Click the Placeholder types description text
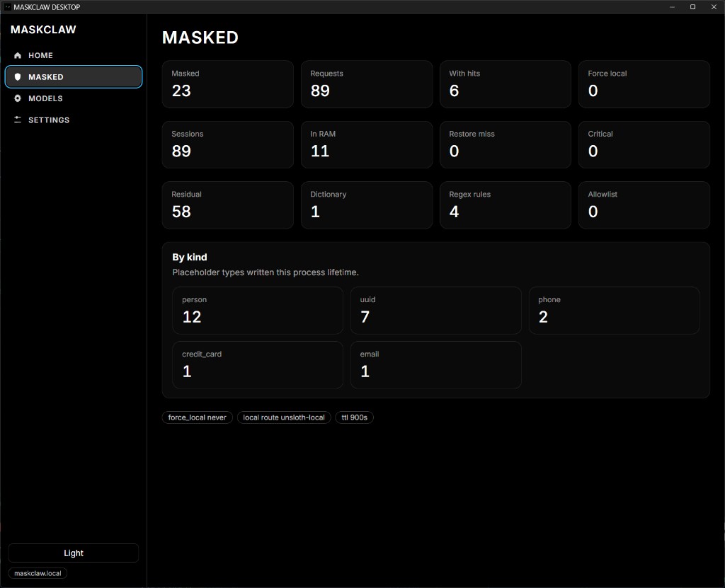Image resolution: width=725 pixels, height=588 pixels. point(266,272)
